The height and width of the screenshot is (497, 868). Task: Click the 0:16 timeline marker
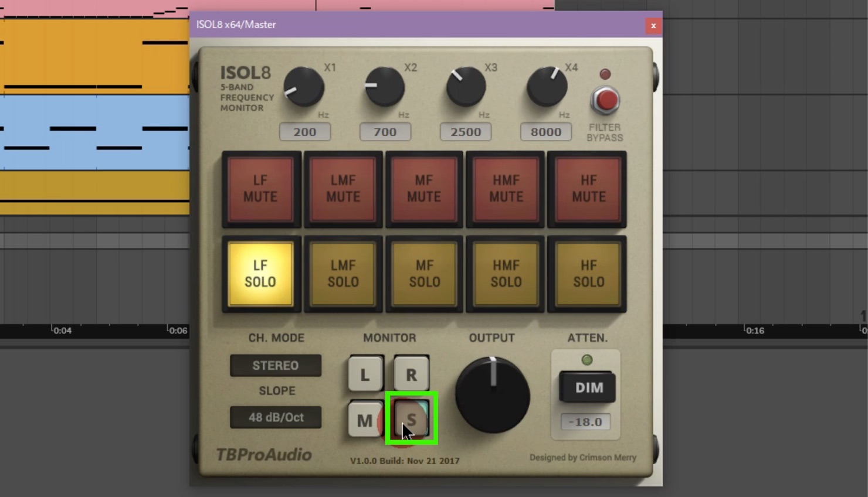[755, 331]
